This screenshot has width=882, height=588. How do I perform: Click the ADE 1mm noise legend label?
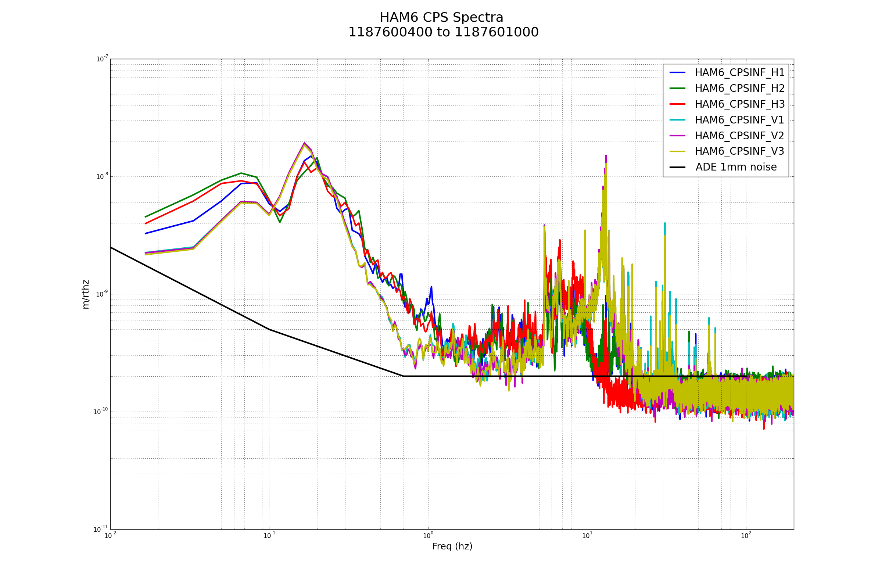coord(736,167)
